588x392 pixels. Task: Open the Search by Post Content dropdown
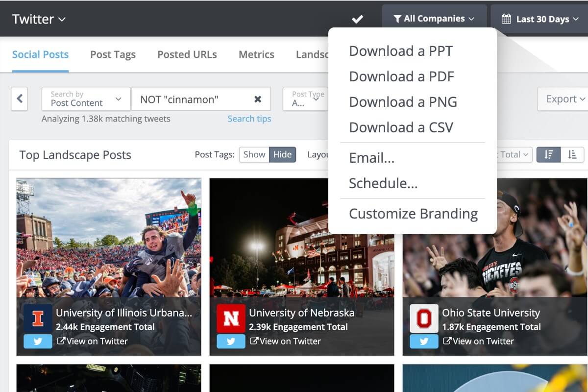coord(86,99)
